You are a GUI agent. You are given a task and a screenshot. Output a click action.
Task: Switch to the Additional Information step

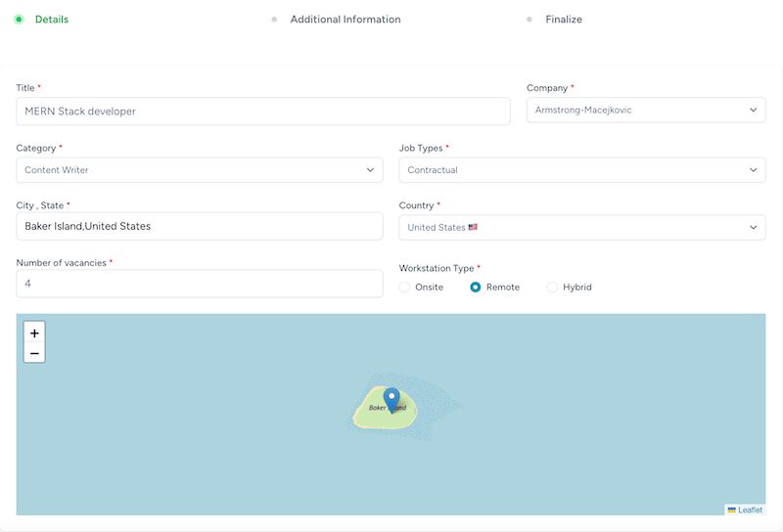(x=345, y=20)
